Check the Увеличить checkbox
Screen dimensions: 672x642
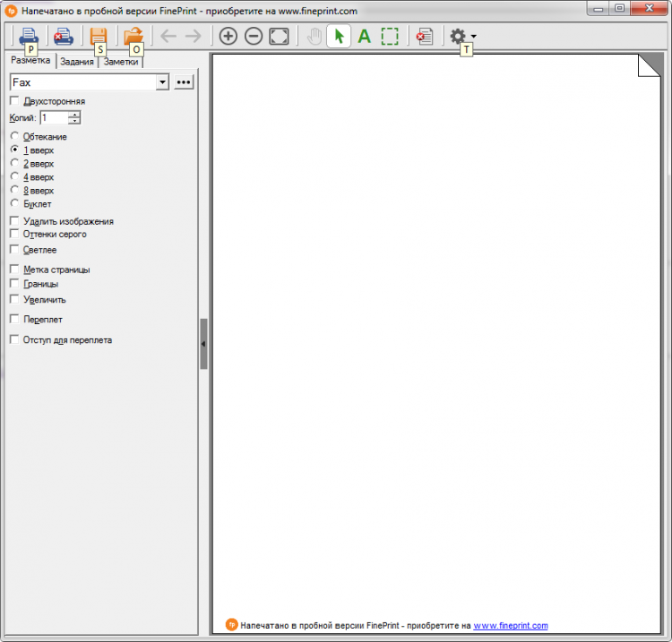[x=14, y=299]
